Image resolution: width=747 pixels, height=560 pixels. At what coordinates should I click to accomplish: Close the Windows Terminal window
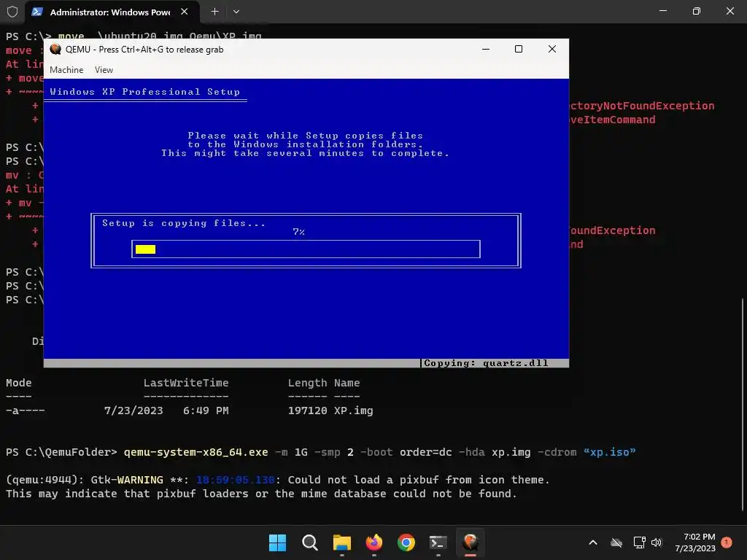click(729, 11)
